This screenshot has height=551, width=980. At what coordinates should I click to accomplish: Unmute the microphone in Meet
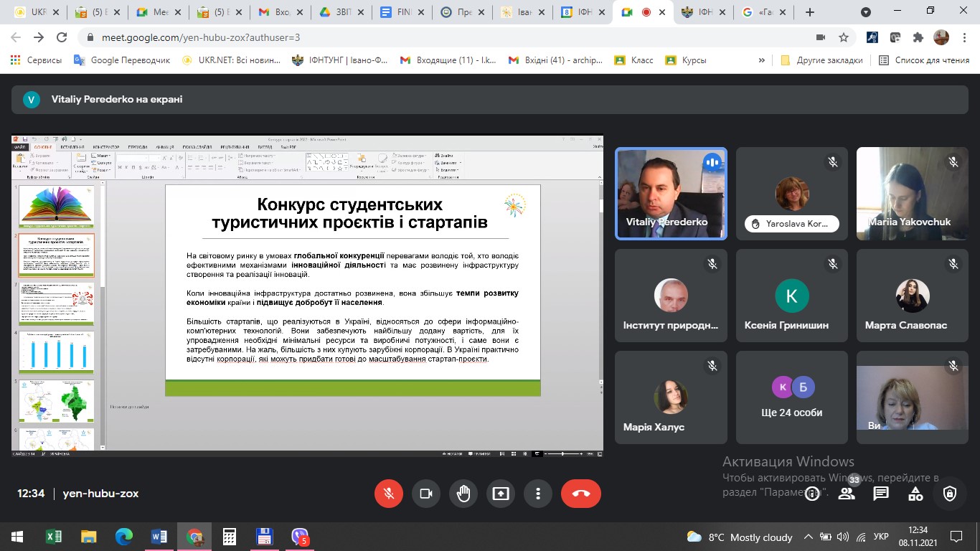pos(389,494)
